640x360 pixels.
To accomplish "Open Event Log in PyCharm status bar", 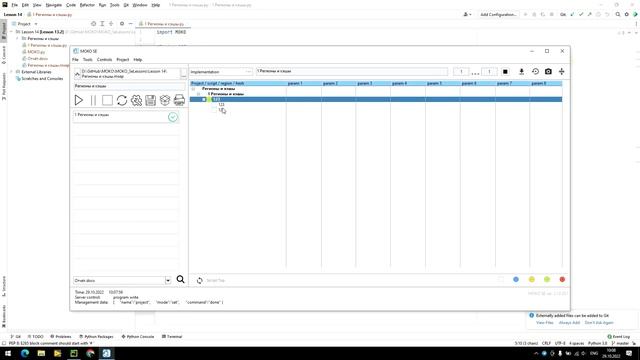I will 619,337.
